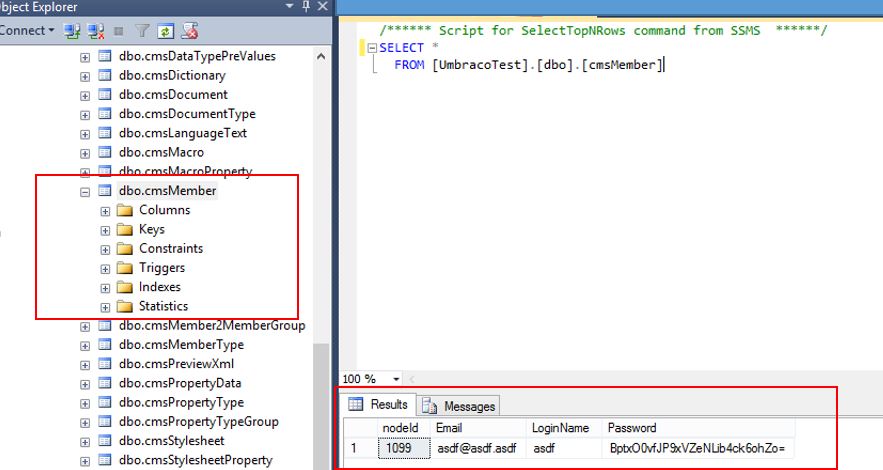Open Object Explorer window position dropdown arrow
This screenshot has width=883, height=470.
[289, 6]
